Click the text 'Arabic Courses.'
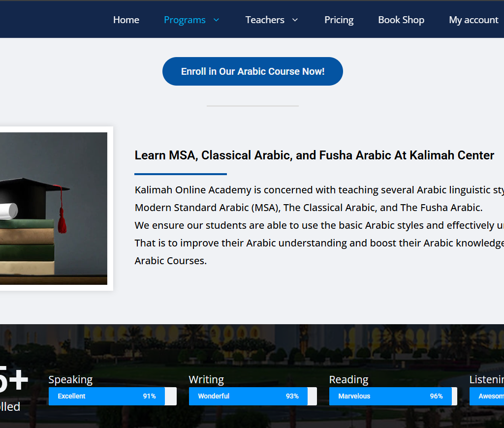This screenshot has height=428, width=504. tap(171, 261)
